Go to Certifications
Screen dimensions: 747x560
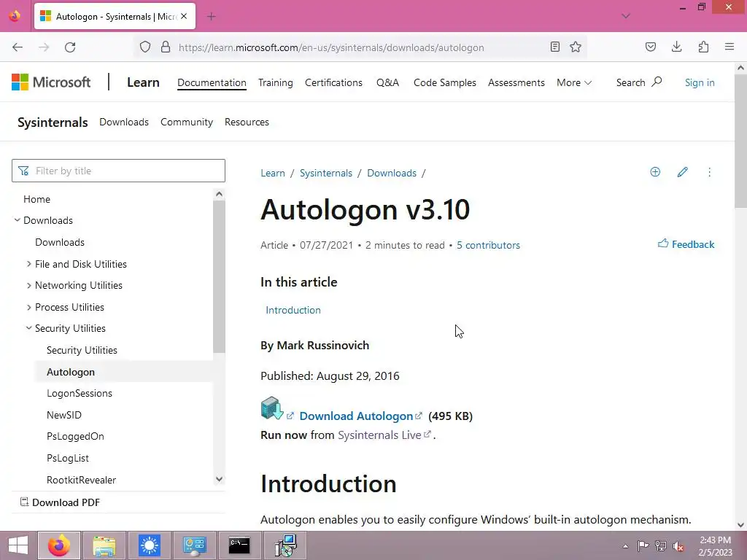(x=333, y=82)
